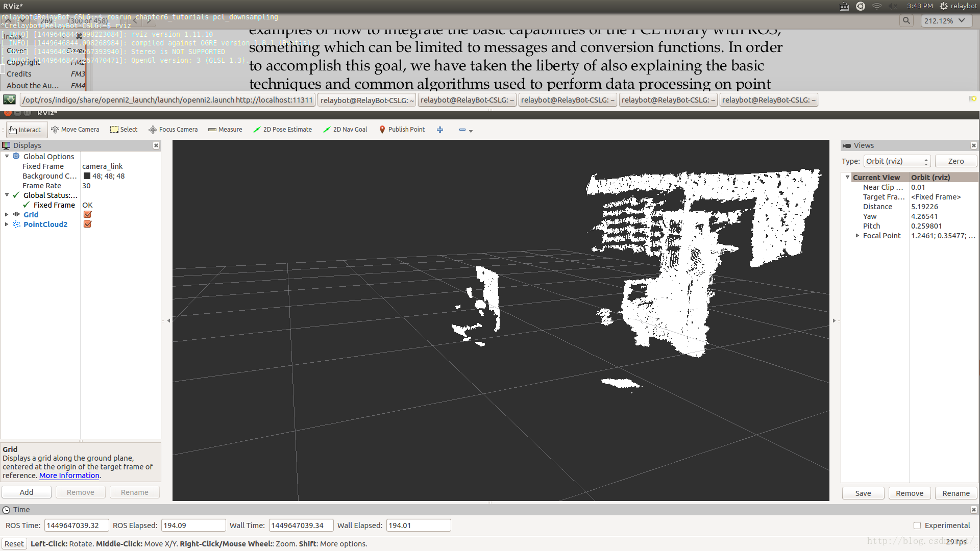
Task: Collapse the Global Options tree node
Action: pos(7,156)
